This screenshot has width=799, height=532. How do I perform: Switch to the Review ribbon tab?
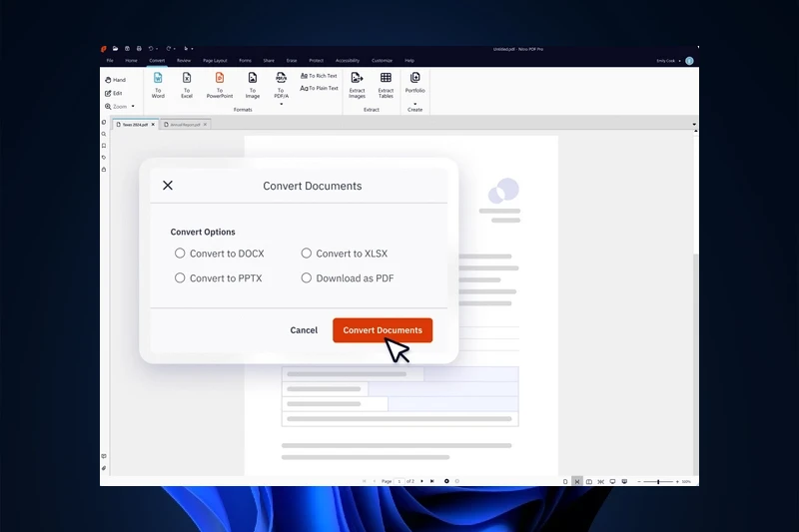(184, 61)
